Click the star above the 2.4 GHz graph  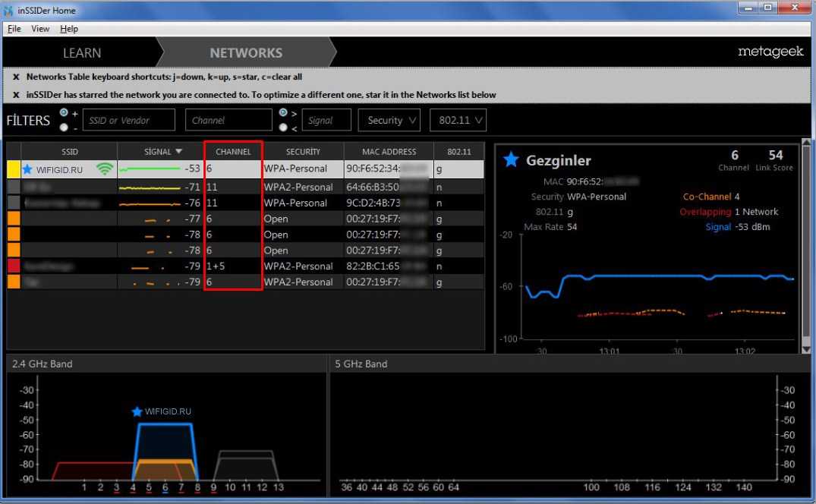coord(137,411)
